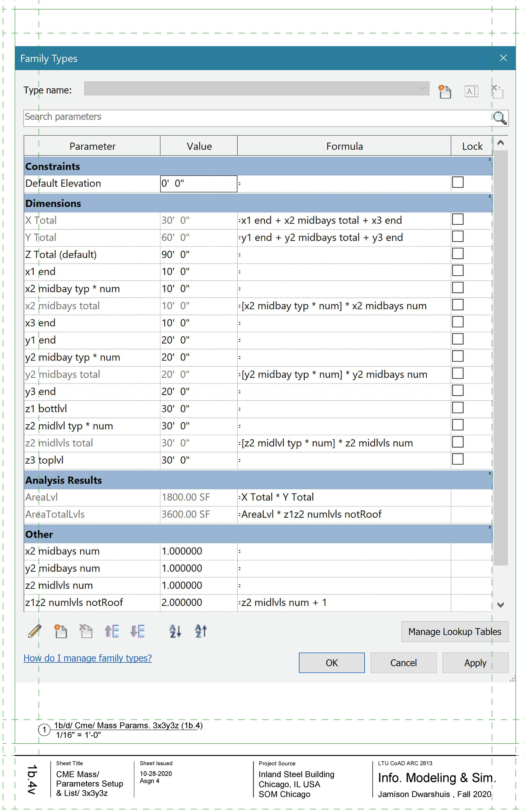Enable lock for Z Total (default)
The image size is (525, 812).
457,253
